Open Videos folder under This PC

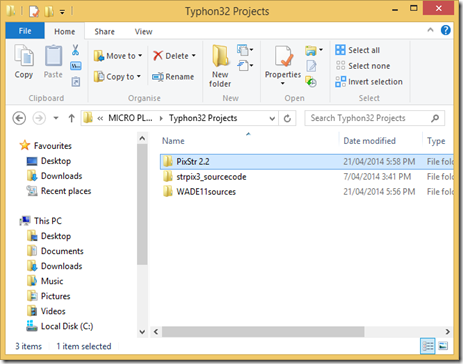coord(46,311)
